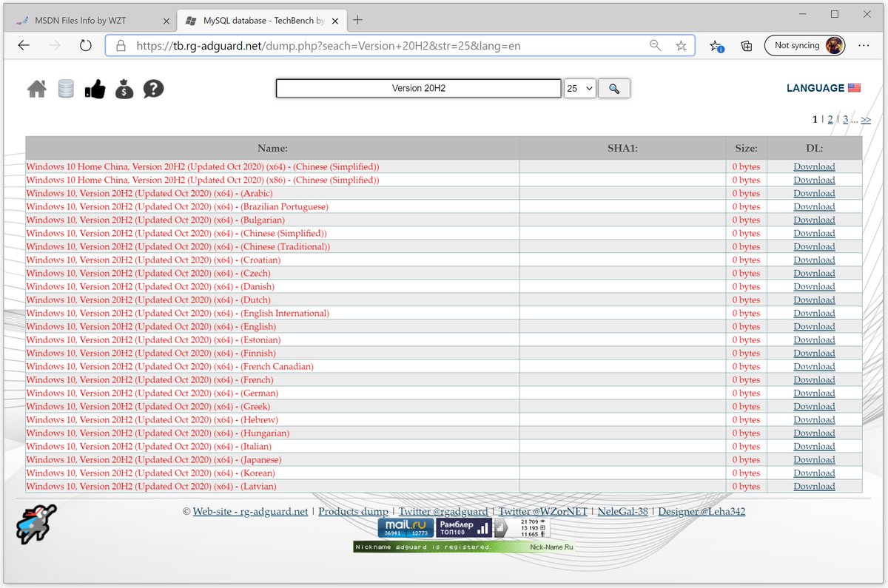This screenshot has width=888, height=588.
Task: Click the thumbs-up like icon
Action: [95, 88]
